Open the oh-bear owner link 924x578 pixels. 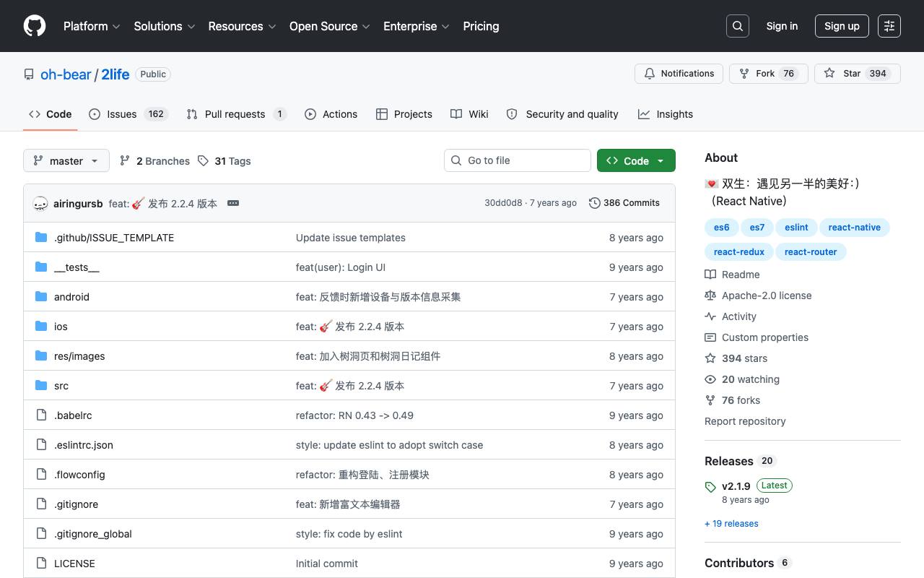pos(66,74)
